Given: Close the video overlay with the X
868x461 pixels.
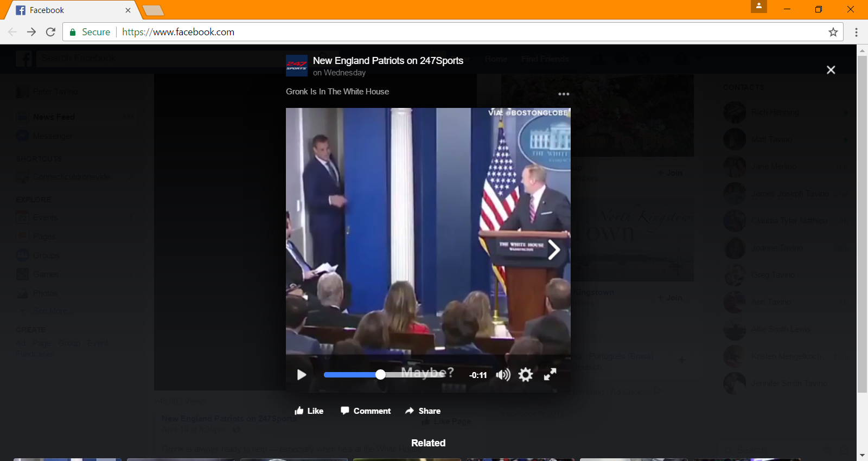Looking at the screenshot, I should (x=831, y=70).
